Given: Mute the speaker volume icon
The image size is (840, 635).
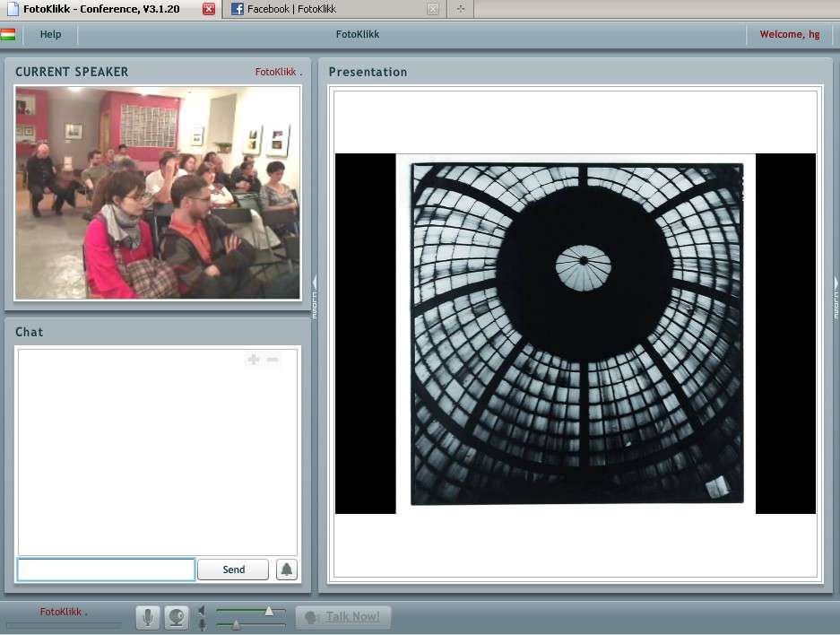Looking at the screenshot, I should tap(202, 611).
